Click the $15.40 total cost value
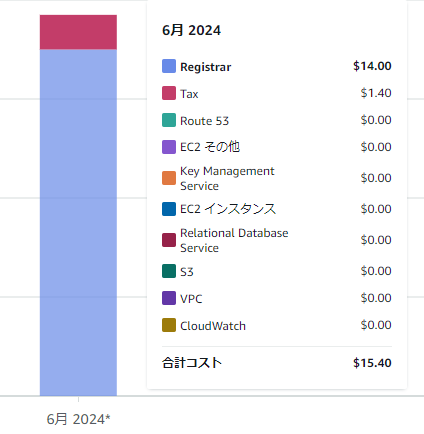This screenshot has width=424, height=434. (372, 363)
